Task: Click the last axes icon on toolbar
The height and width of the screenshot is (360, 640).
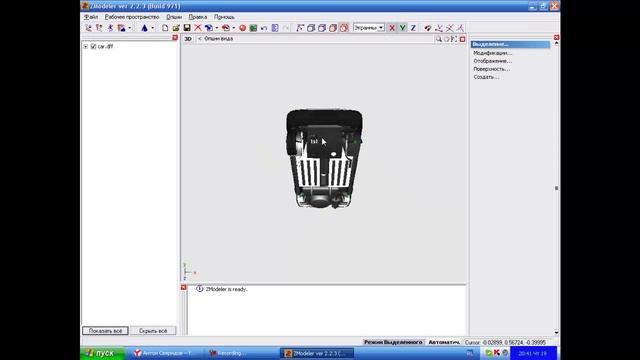Action: (x=460, y=28)
